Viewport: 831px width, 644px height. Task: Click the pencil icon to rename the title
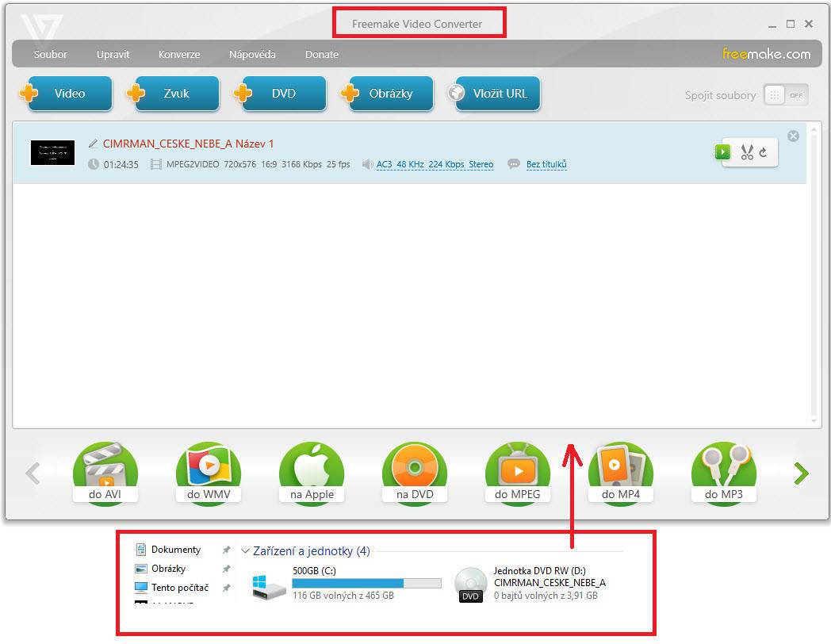94,144
